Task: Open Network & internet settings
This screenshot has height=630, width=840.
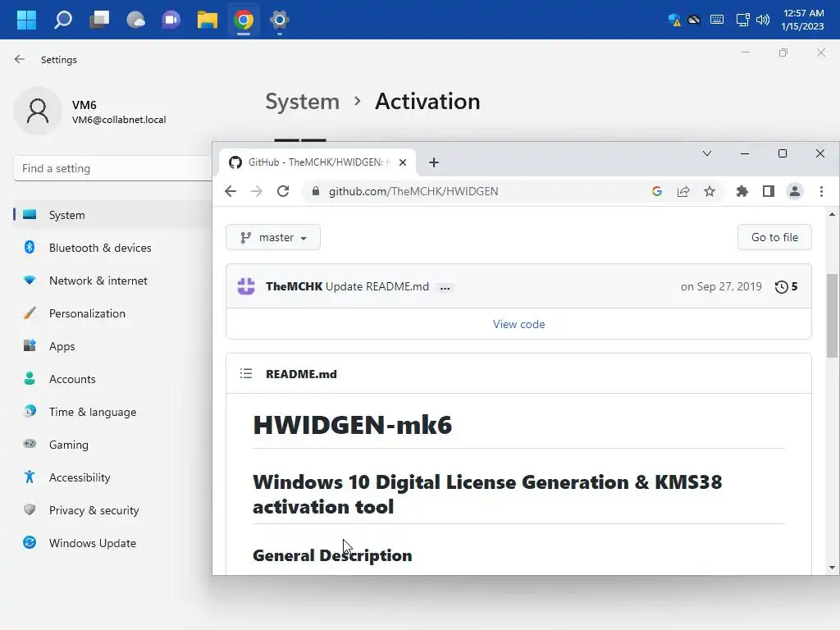Action: point(98,281)
